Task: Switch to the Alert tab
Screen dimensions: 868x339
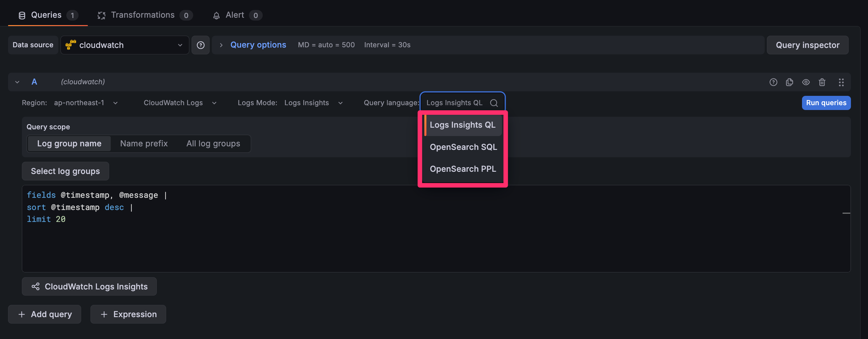Action: pyautogui.click(x=237, y=15)
